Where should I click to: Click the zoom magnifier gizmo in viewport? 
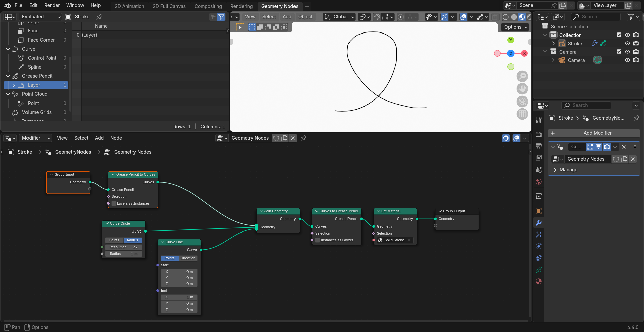click(522, 76)
